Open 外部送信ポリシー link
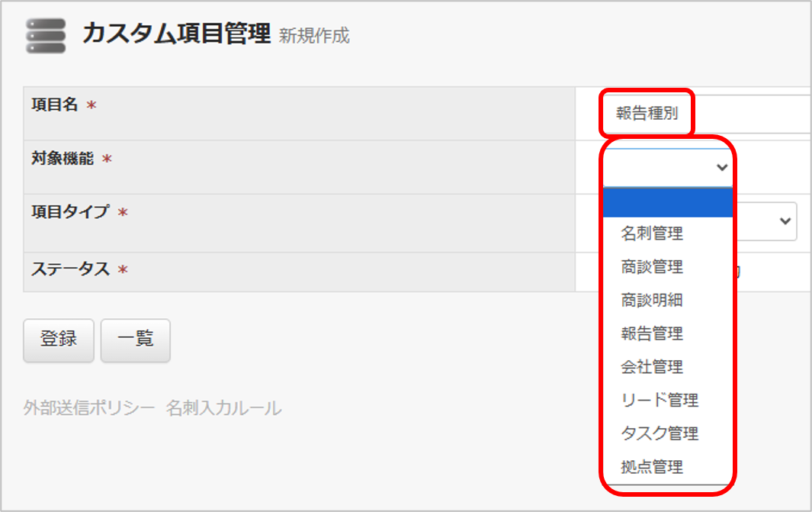The height and width of the screenshot is (512, 812). coord(89,408)
